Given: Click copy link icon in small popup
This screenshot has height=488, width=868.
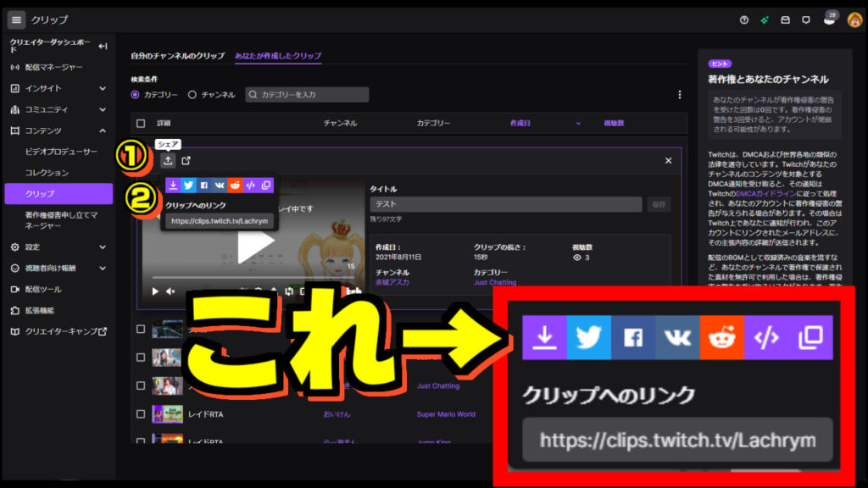Looking at the screenshot, I should click(x=266, y=186).
